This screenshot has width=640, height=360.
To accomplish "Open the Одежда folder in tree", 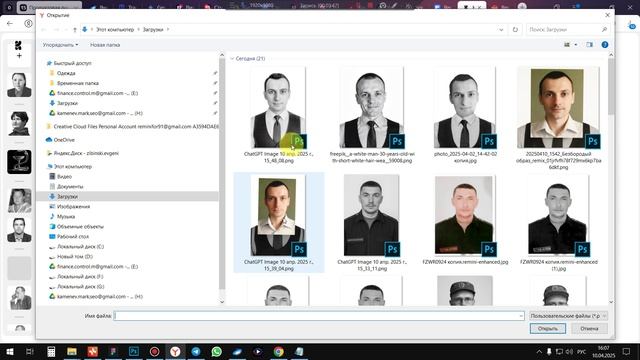I will click(66, 73).
